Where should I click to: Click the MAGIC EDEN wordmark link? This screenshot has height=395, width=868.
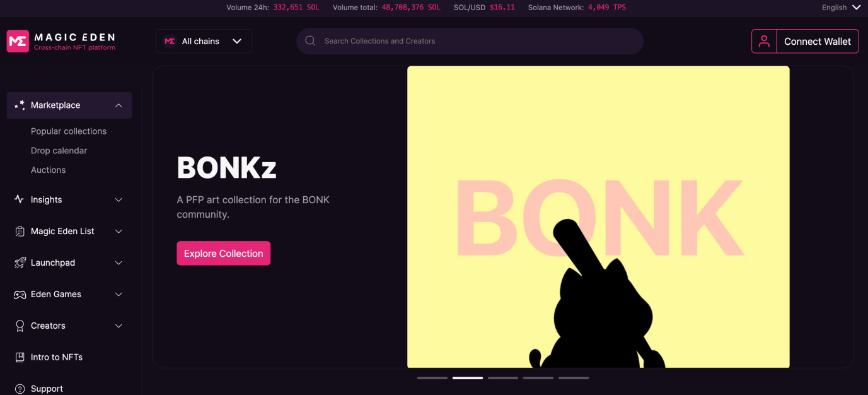(x=75, y=37)
